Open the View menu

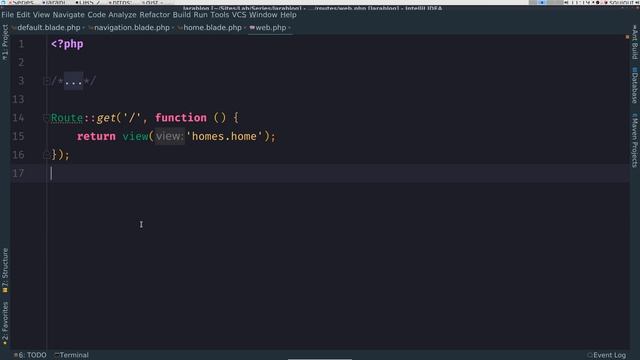pos(41,15)
